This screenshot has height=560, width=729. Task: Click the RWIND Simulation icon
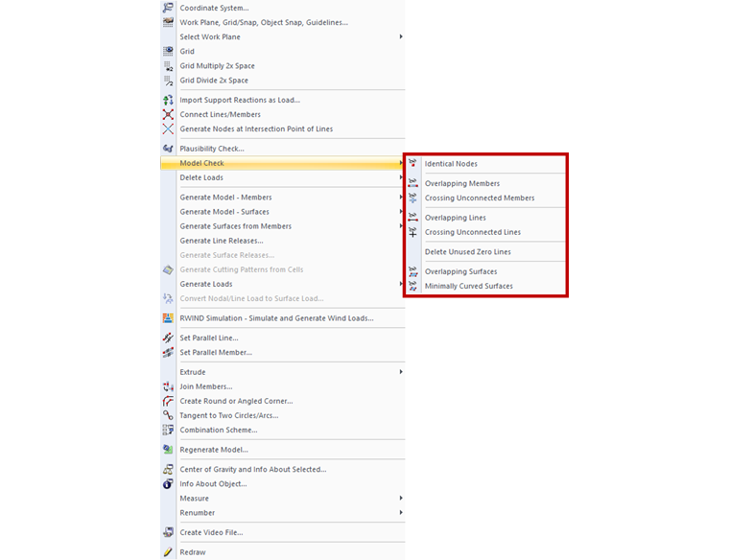168,317
